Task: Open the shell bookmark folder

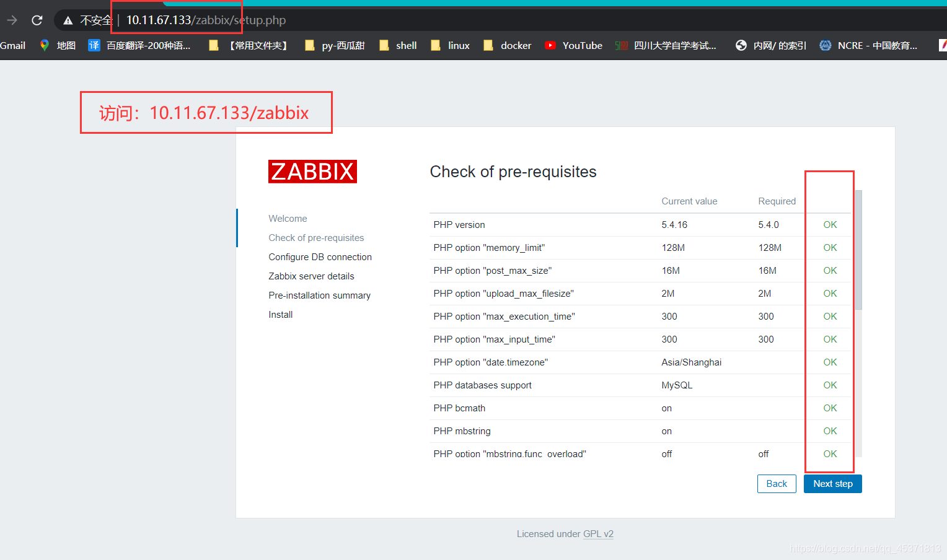Action: click(x=398, y=45)
